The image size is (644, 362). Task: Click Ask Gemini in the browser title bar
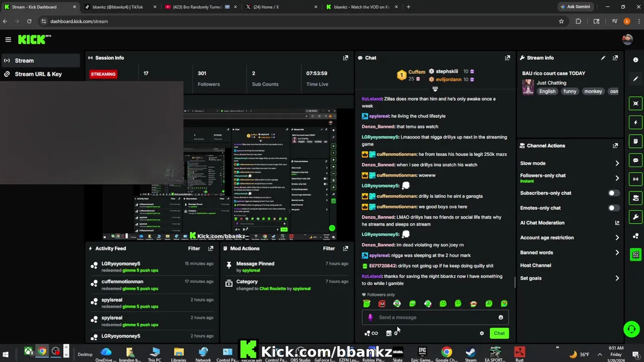(x=575, y=7)
